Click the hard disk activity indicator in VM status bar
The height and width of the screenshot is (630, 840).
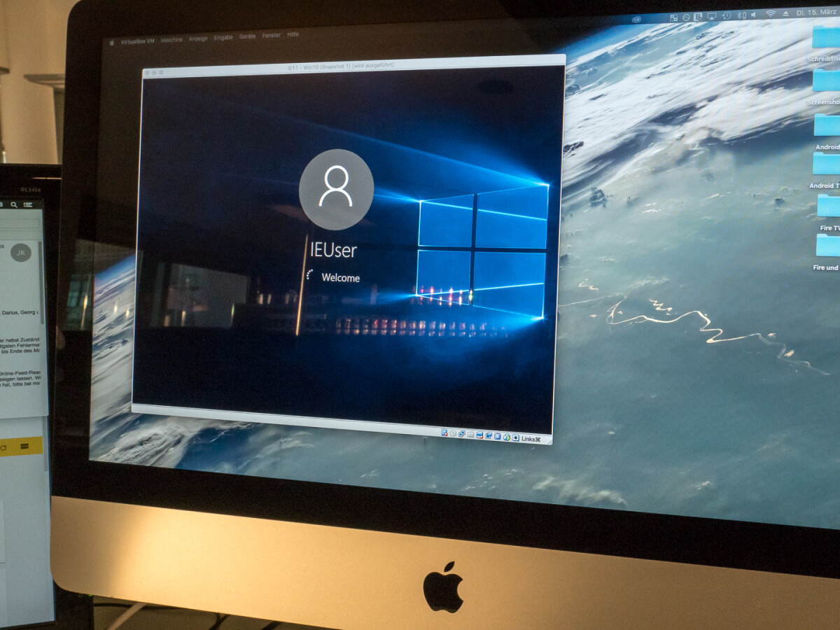pos(444,433)
